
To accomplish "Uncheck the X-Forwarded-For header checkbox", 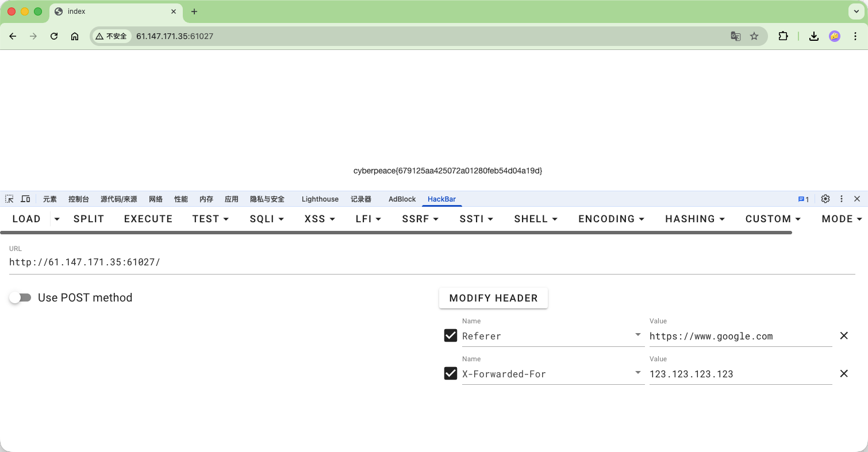I will click(x=451, y=373).
